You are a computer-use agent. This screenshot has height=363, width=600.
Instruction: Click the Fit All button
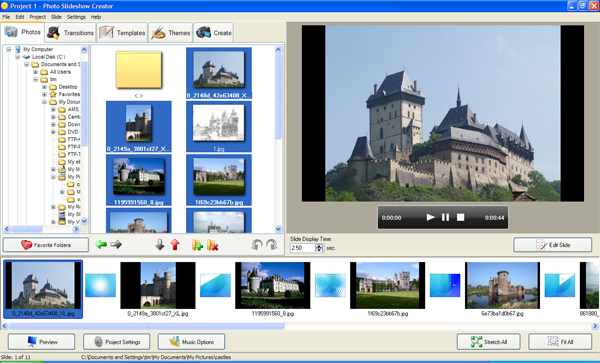(560, 342)
